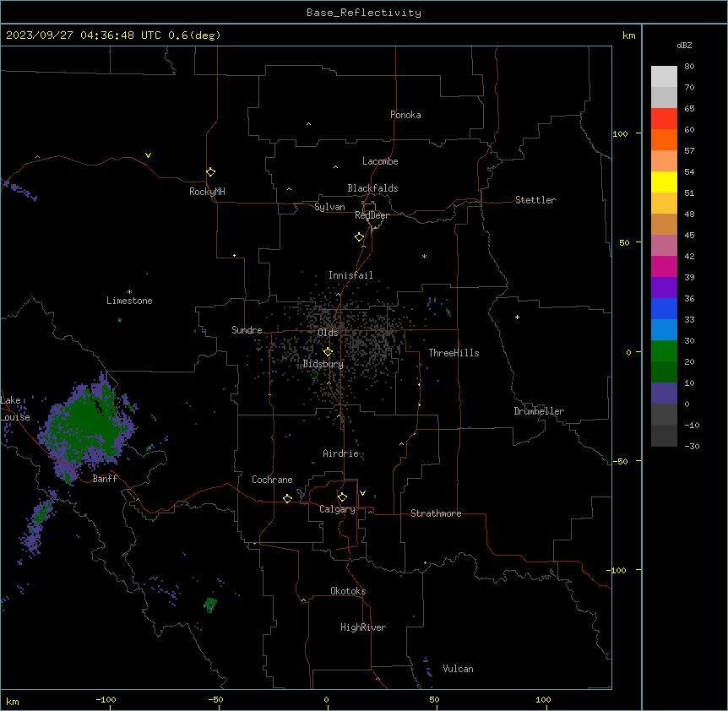The width and height of the screenshot is (728, 711).
Task: Click the Sylvan label
Action: (329, 207)
